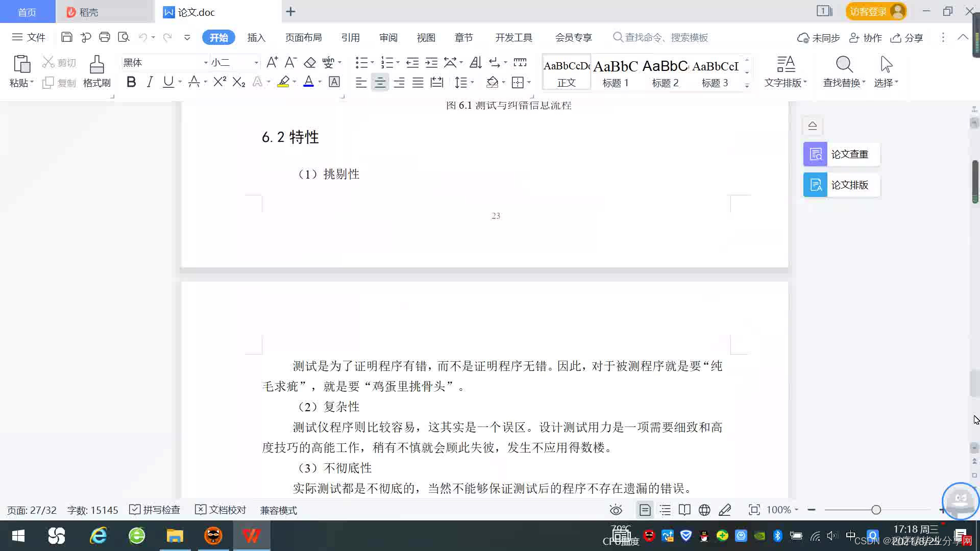Click the zoom slider handle
This screenshot has height=551, width=980.
[876, 510]
